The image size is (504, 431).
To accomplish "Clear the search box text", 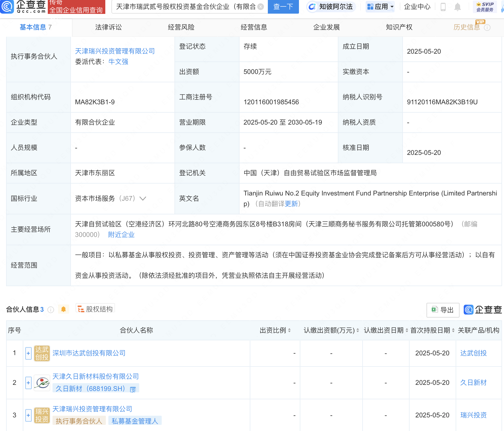I will tap(261, 7).
